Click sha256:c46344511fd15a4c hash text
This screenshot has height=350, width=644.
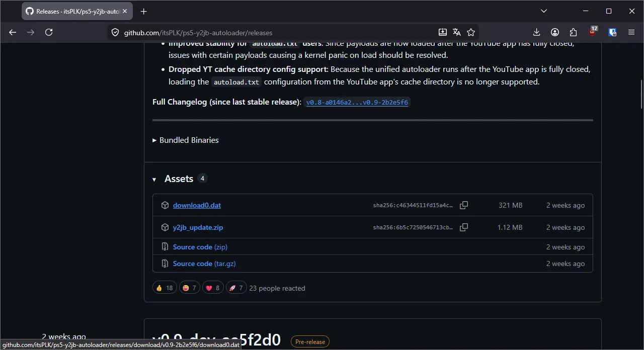pyautogui.click(x=413, y=205)
